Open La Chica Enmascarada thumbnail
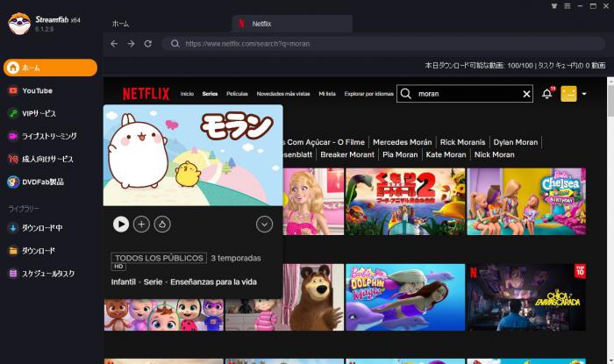 point(526,297)
